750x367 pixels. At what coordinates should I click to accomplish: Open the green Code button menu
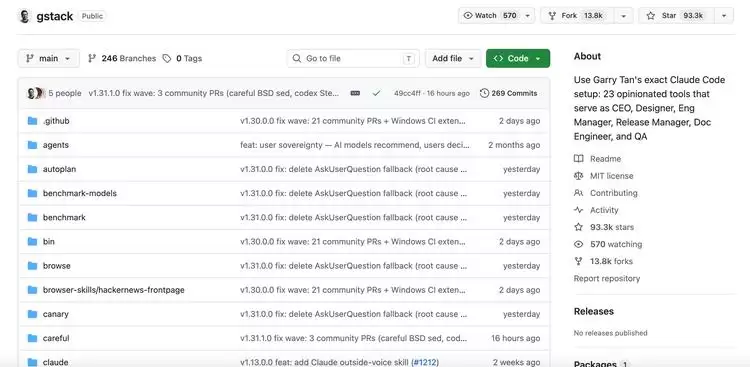click(518, 58)
